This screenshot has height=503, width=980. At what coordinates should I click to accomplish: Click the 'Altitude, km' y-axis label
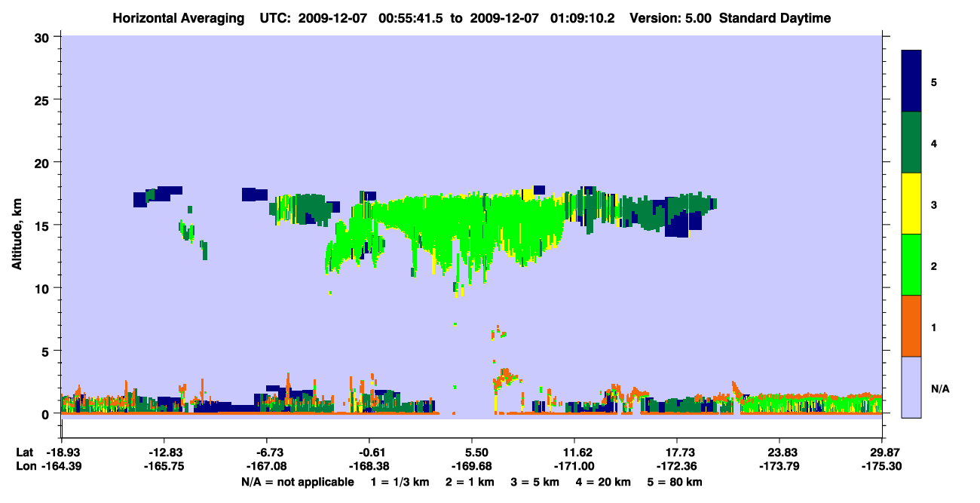[x=17, y=225]
